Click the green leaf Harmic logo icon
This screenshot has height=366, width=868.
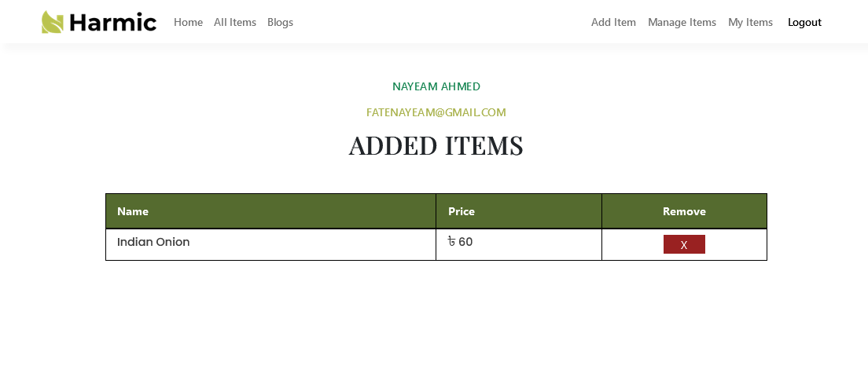pyautogui.click(x=53, y=22)
